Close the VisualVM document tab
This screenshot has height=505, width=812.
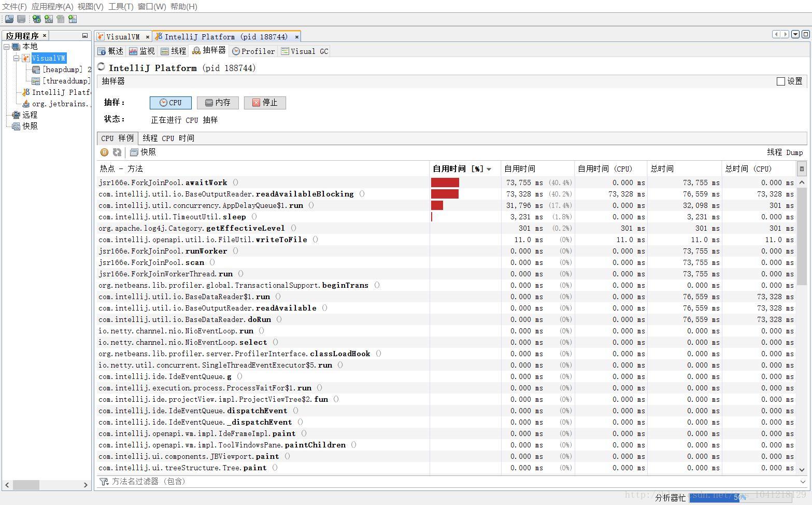[148, 37]
